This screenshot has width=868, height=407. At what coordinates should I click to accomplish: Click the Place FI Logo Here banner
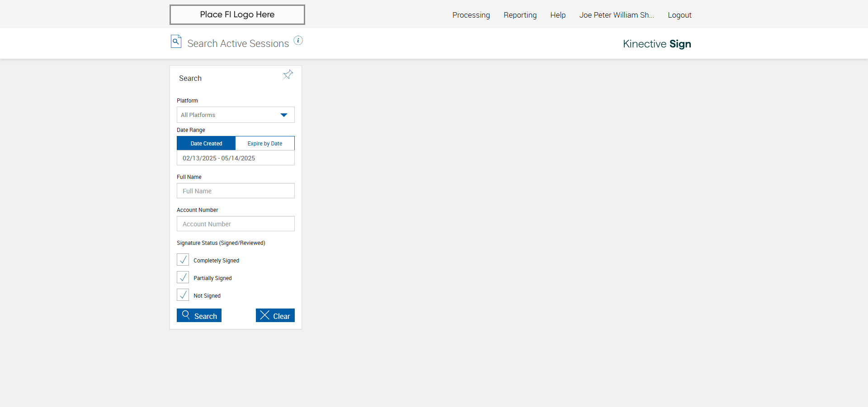(237, 14)
